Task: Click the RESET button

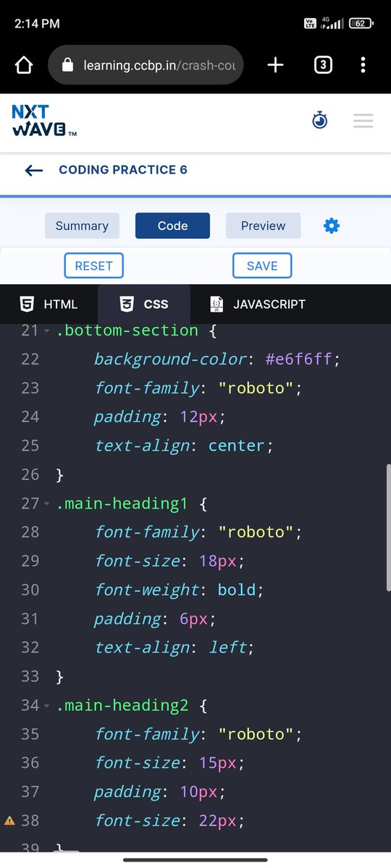Action: (93, 265)
